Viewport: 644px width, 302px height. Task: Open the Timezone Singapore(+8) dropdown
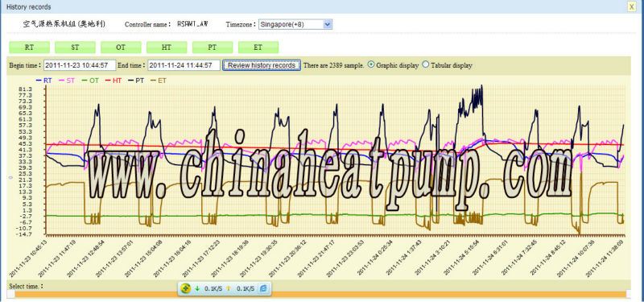point(295,24)
